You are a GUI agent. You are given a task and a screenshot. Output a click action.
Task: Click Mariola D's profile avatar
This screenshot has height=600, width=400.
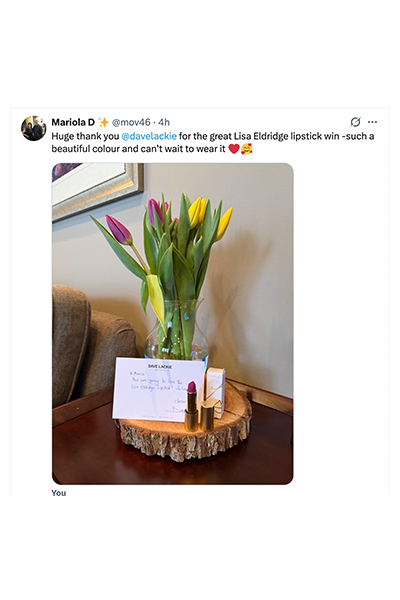[x=33, y=128]
